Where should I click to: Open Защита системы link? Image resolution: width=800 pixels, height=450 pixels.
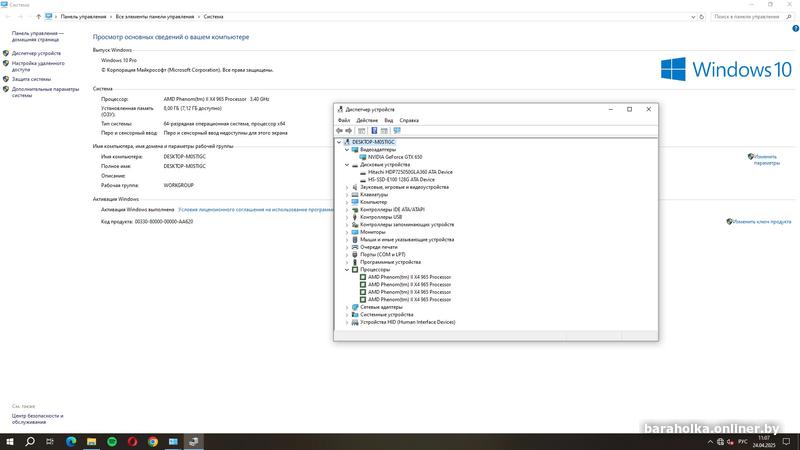32,79
